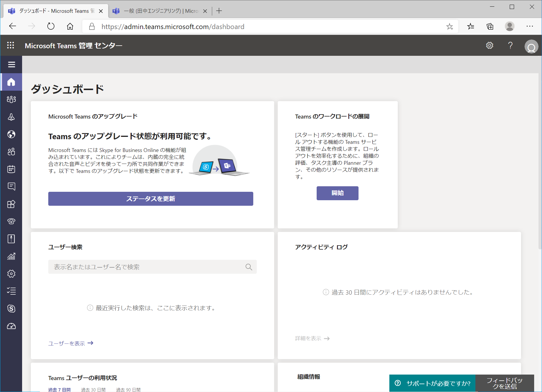This screenshot has width=542, height=392.
Task: Open the Analytics and reports chart icon
Action: [11, 256]
